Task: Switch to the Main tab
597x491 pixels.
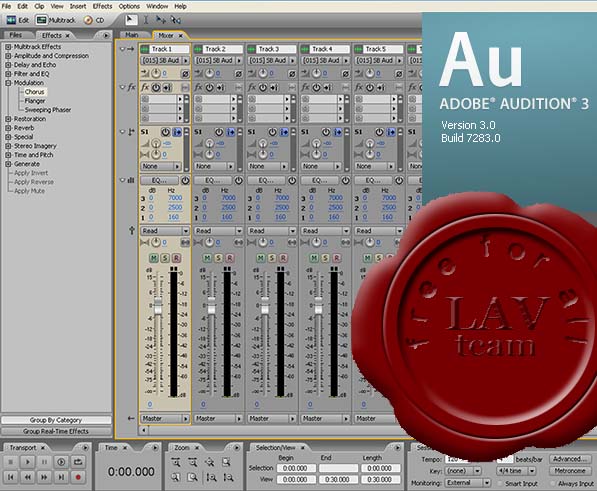Action: 132,35
